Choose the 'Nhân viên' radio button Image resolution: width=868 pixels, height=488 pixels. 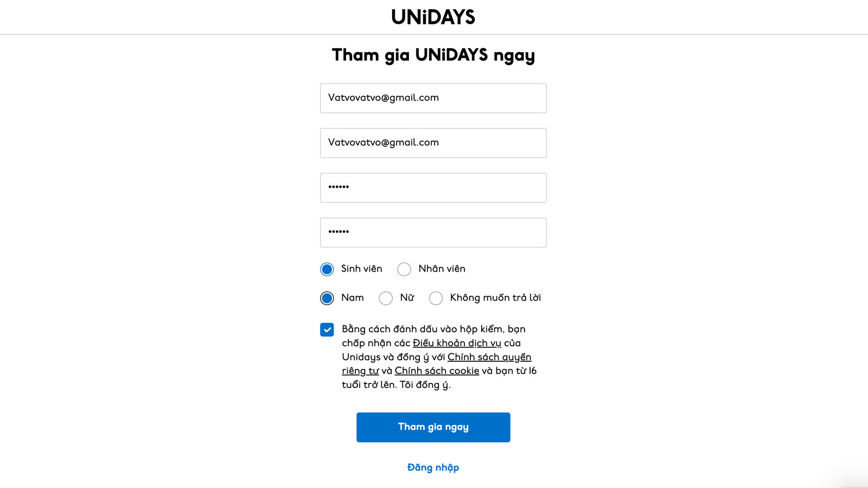click(x=404, y=269)
